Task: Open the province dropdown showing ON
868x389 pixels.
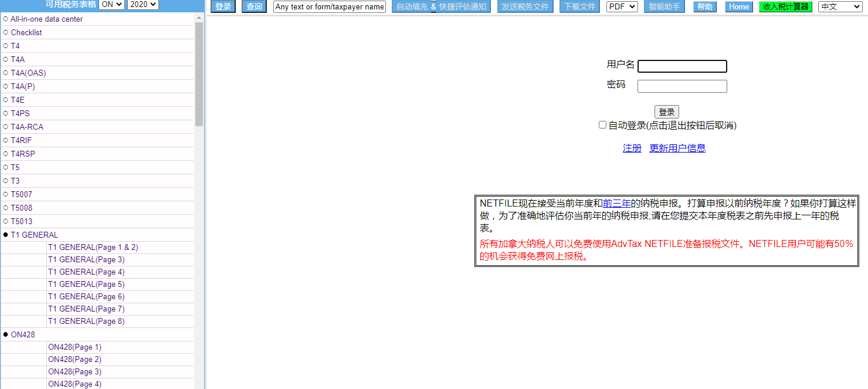Action: click(x=111, y=5)
